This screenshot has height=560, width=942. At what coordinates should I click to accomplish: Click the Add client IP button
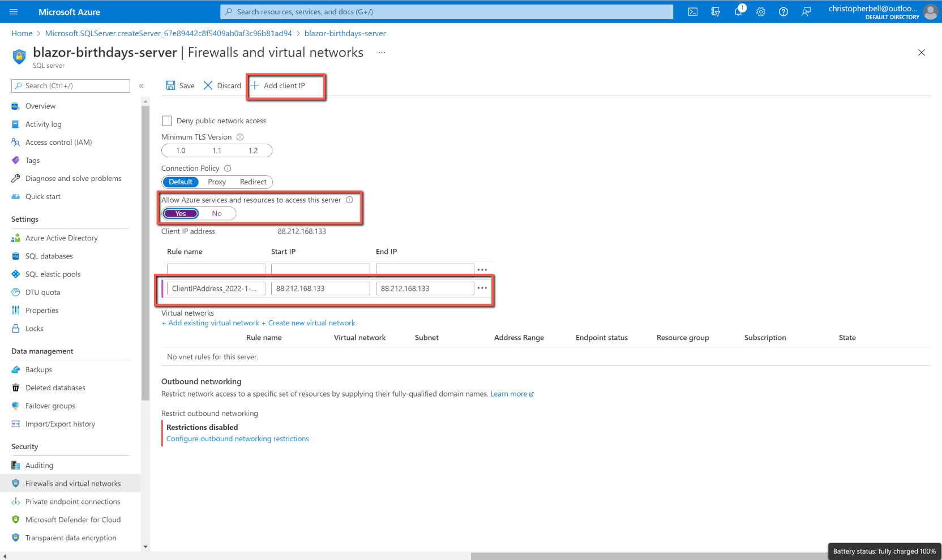(x=284, y=85)
